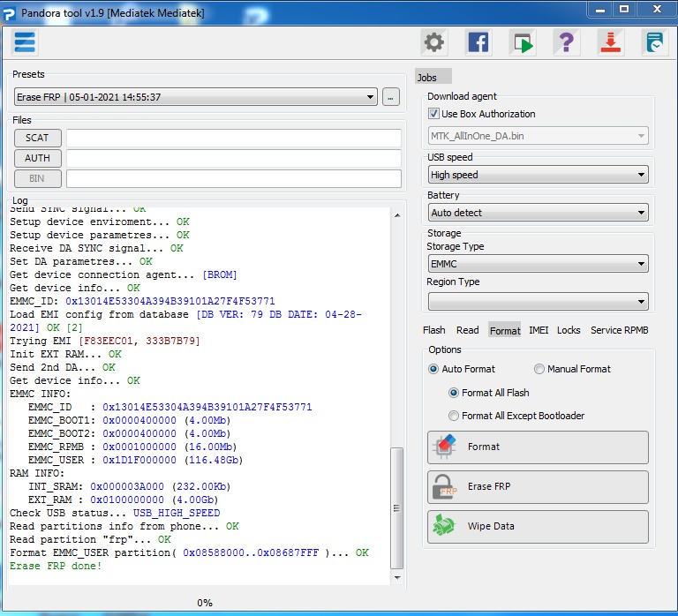Viewport: 678px width, 616px height.
Task: Click the AUTH file path field
Action: [x=233, y=158]
